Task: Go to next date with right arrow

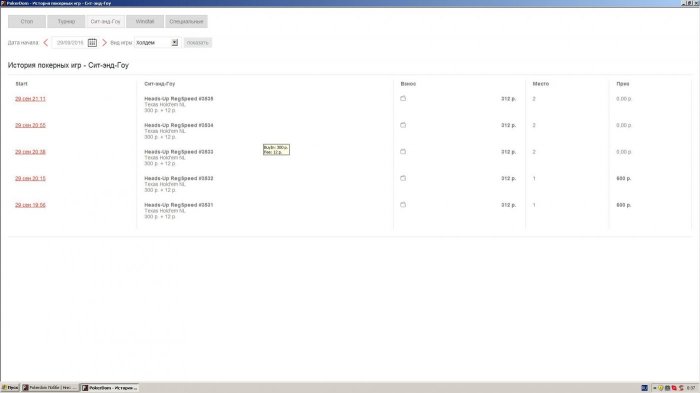Action: [x=104, y=42]
